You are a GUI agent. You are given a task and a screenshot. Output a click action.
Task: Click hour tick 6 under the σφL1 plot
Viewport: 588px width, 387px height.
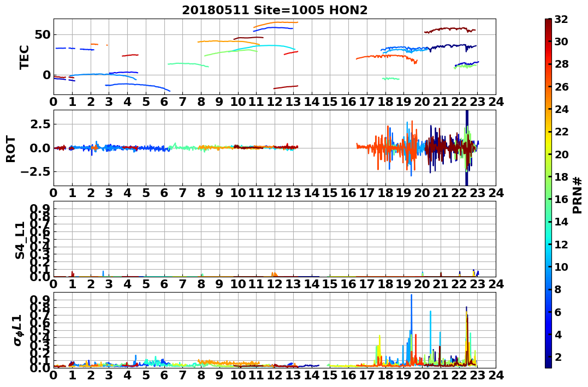(164, 376)
